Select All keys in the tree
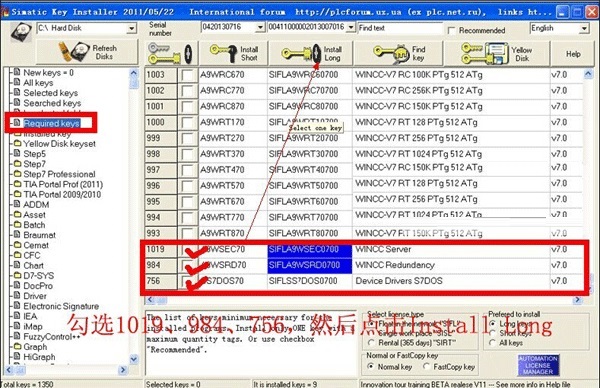Image resolution: width=600 pixels, height=388 pixels. pos(38,83)
